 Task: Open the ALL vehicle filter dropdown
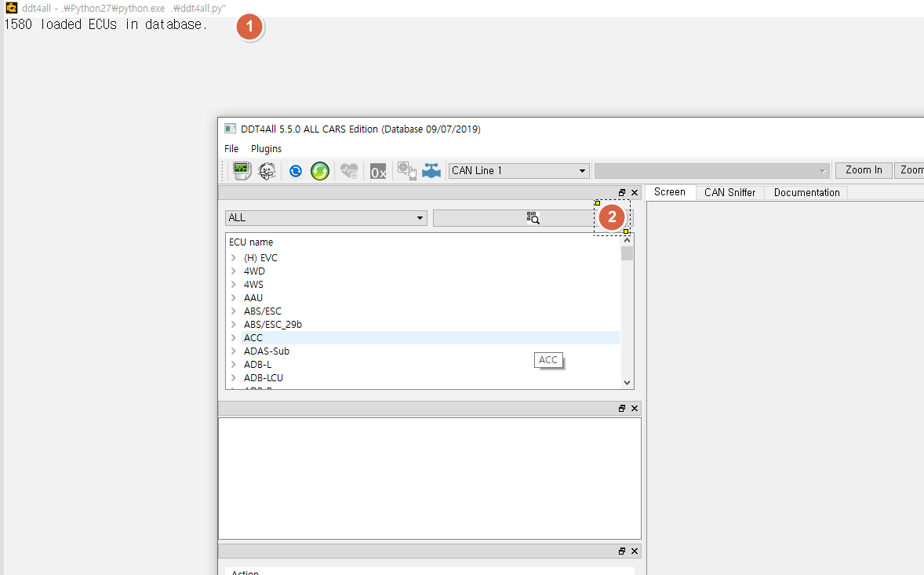[x=326, y=218]
